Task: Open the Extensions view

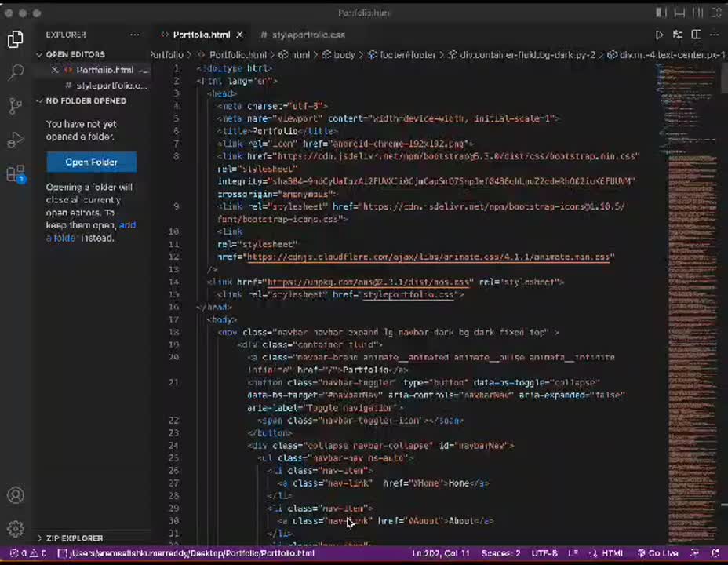Action: 16,174
